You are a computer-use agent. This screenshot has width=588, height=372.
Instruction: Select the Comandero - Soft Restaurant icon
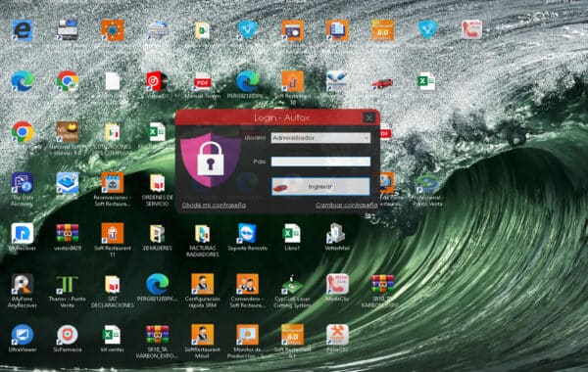click(x=248, y=291)
